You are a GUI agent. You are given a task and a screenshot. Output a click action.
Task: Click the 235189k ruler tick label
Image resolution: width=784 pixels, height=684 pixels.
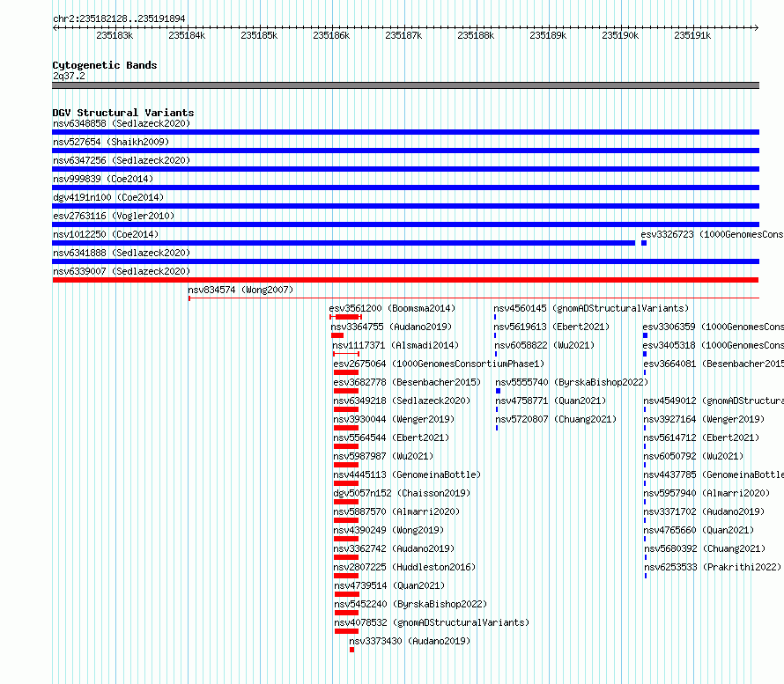point(548,35)
